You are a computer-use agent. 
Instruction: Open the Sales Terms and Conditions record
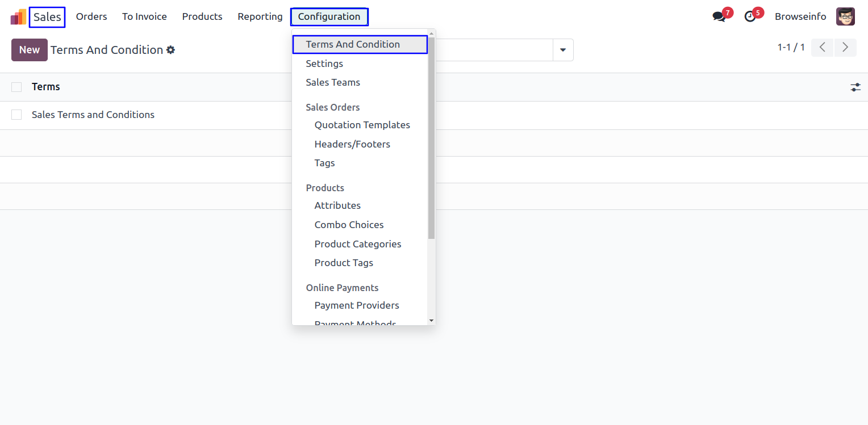coord(93,115)
